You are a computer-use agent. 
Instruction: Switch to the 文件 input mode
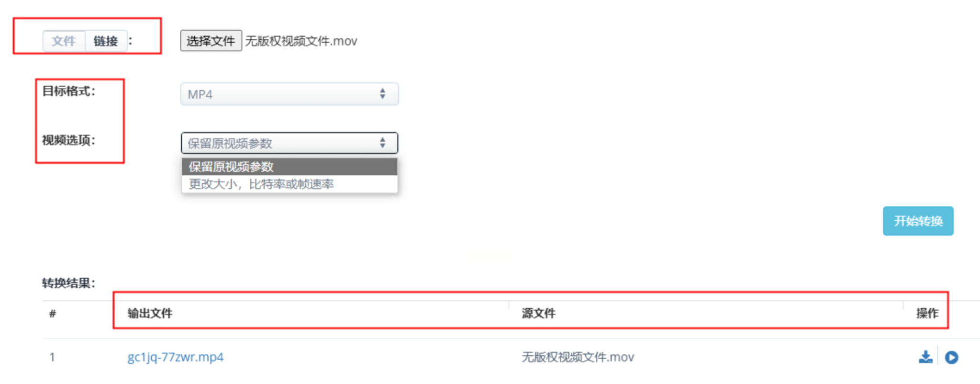pyautogui.click(x=64, y=41)
